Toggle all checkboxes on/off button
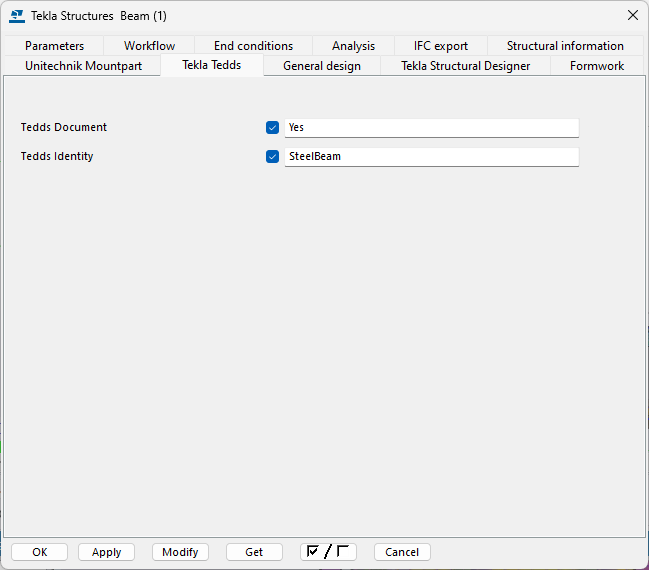Image resolution: width=649 pixels, height=570 pixels. click(x=328, y=552)
